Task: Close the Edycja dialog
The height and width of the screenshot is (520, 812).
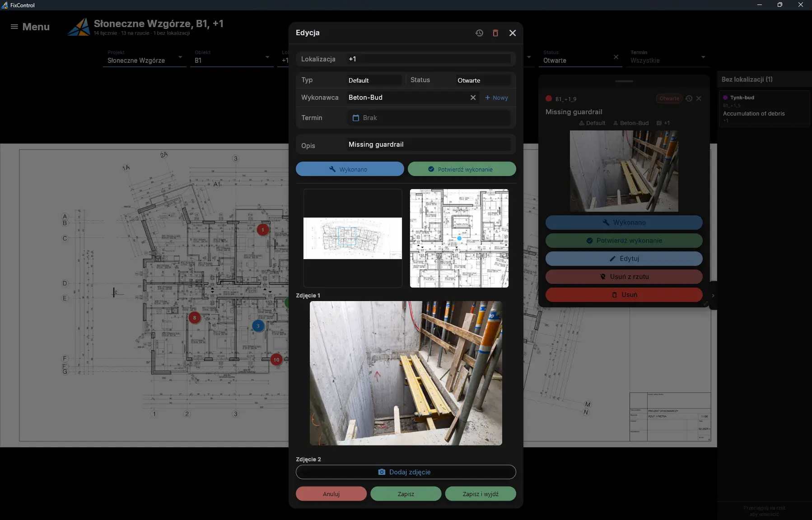Action: coord(513,33)
